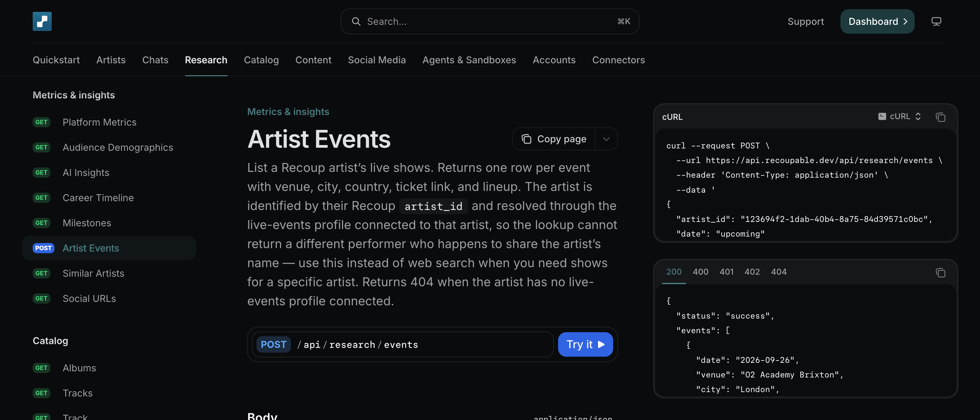This screenshot has width=980, height=420.
Task: Show the 200 response example
Action: (x=674, y=272)
